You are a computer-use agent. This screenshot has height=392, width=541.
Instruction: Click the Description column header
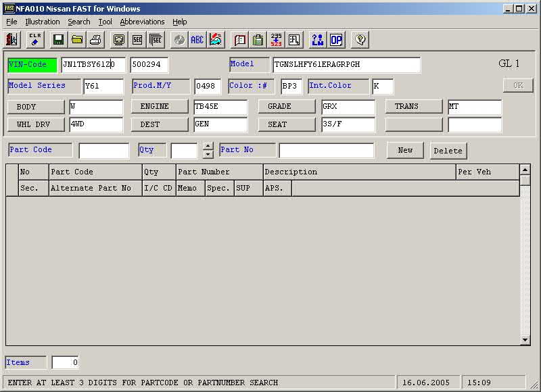pyautogui.click(x=360, y=172)
